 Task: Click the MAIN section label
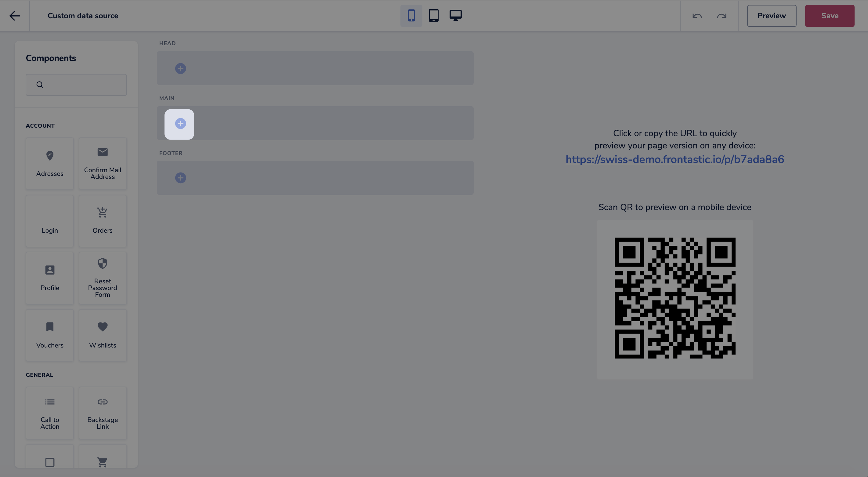(167, 98)
